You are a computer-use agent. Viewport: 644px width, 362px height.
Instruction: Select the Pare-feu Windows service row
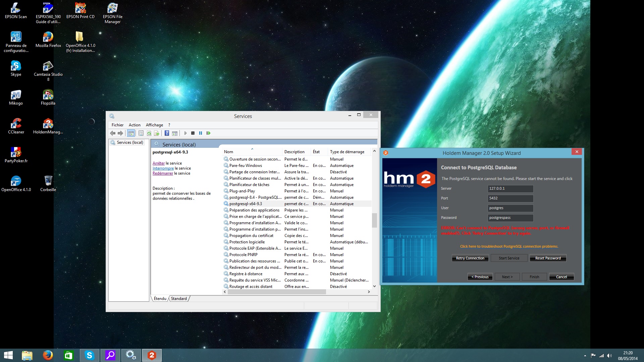click(x=297, y=166)
